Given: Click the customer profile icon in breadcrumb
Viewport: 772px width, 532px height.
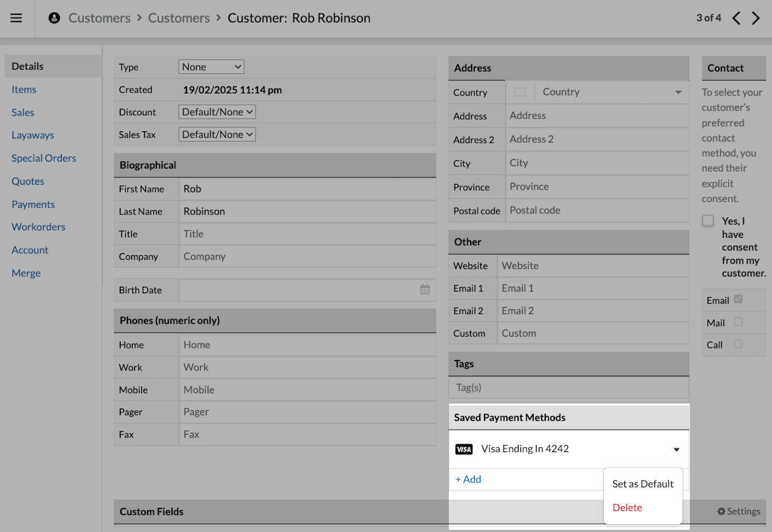Looking at the screenshot, I should (x=54, y=18).
